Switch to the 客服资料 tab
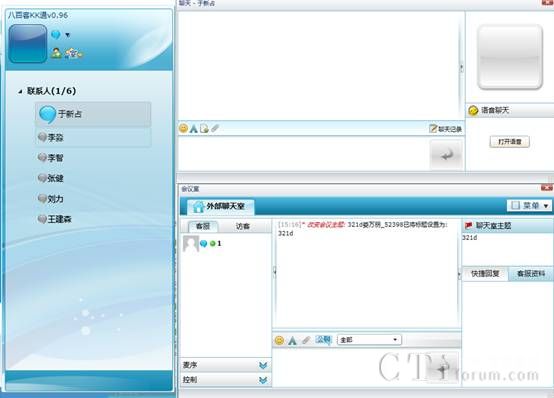Image resolution: width=554 pixels, height=398 pixels. [531, 274]
